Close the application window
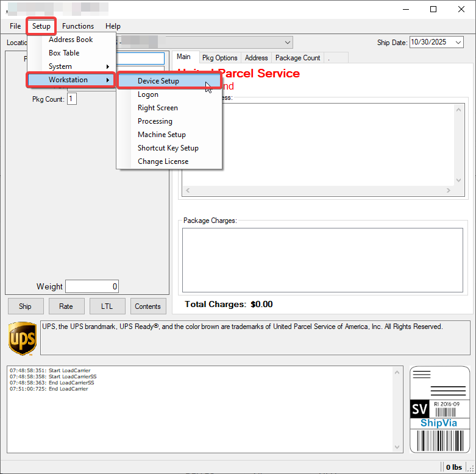 (461, 9)
